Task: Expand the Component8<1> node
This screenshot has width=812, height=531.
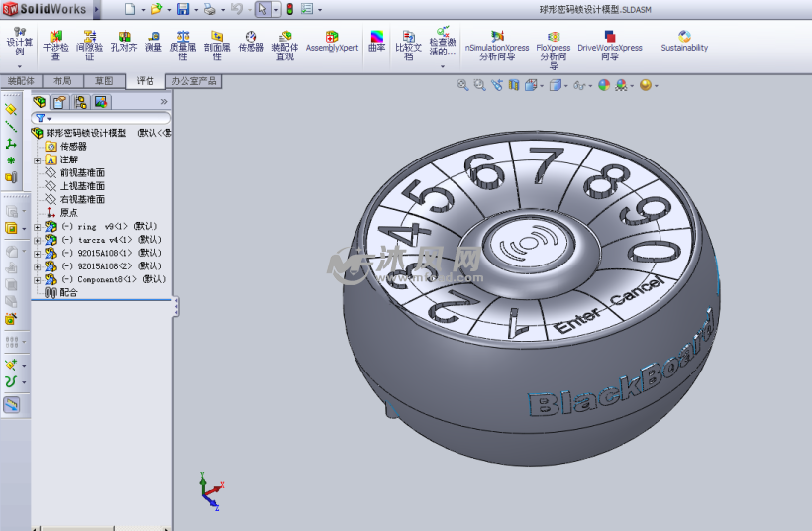Action: tap(38, 280)
